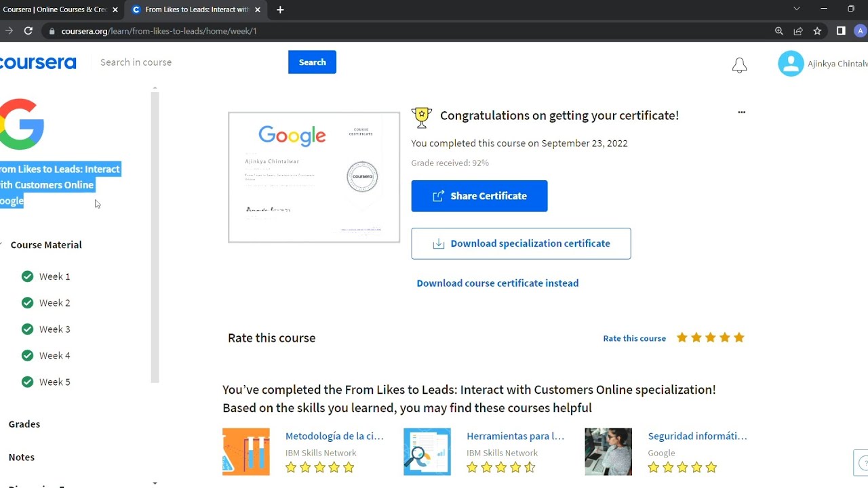868x488 pixels.
Task: Click the browser address bar URL
Action: (x=159, y=31)
